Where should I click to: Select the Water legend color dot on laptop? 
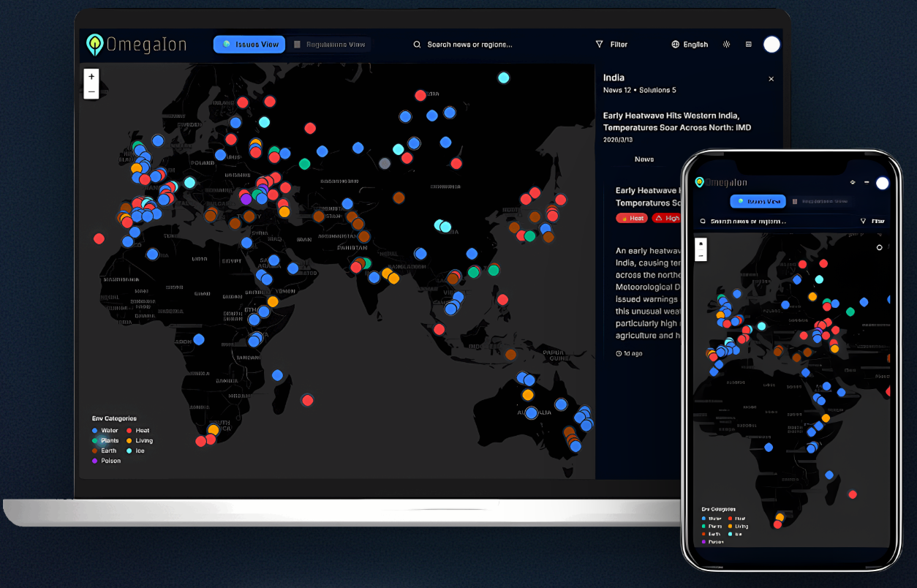(x=95, y=431)
